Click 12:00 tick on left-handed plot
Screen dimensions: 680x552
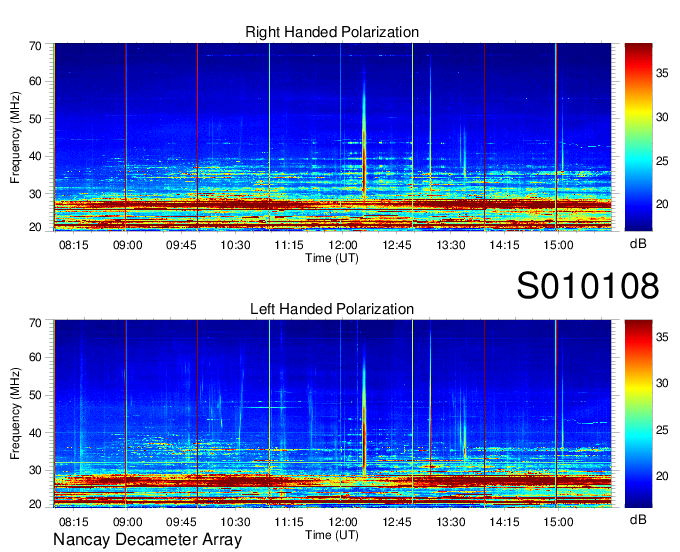tap(343, 522)
